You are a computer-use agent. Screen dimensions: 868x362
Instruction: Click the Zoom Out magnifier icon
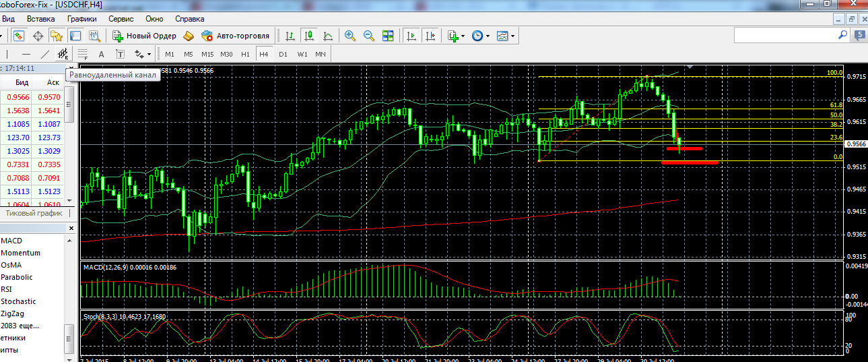coord(368,36)
